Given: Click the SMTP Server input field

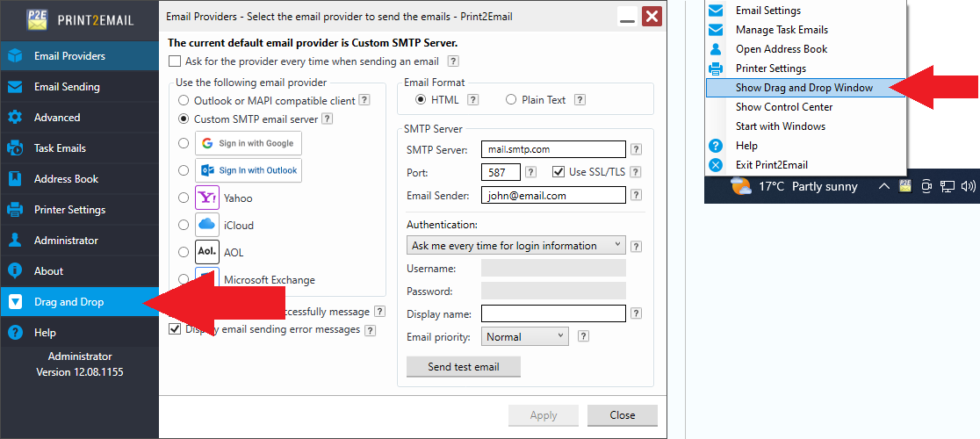Looking at the screenshot, I should [x=553, y=149].
